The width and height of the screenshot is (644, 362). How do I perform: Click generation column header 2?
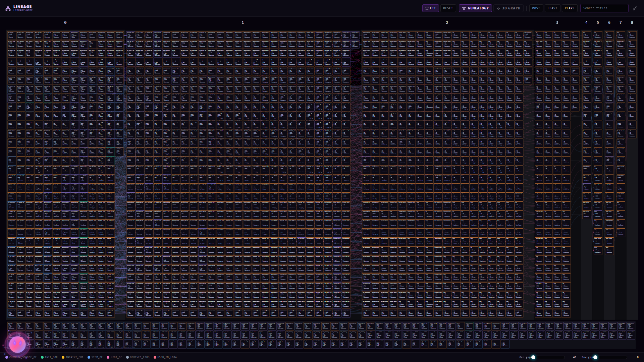click(x=447, y=22)
